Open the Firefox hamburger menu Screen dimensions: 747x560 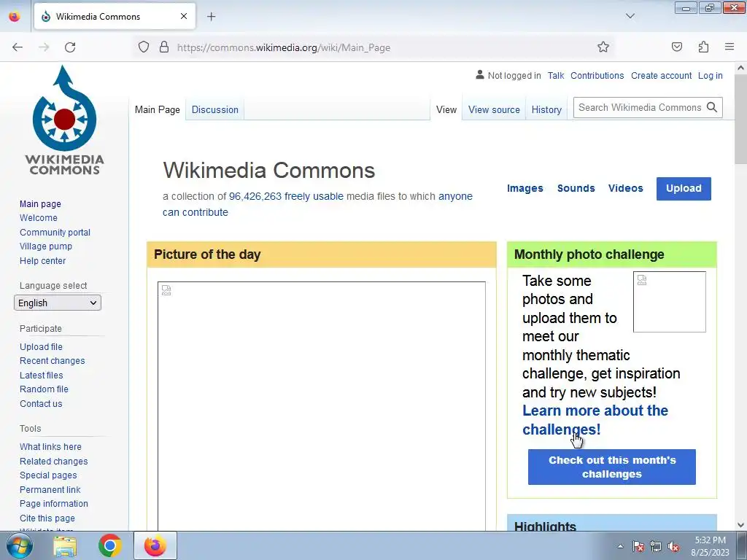(x=729, y=47)
